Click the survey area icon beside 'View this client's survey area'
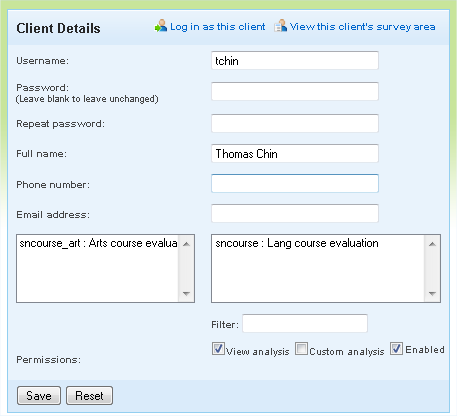457x416 pixels. pyautogui.click(x=280, y=26)
